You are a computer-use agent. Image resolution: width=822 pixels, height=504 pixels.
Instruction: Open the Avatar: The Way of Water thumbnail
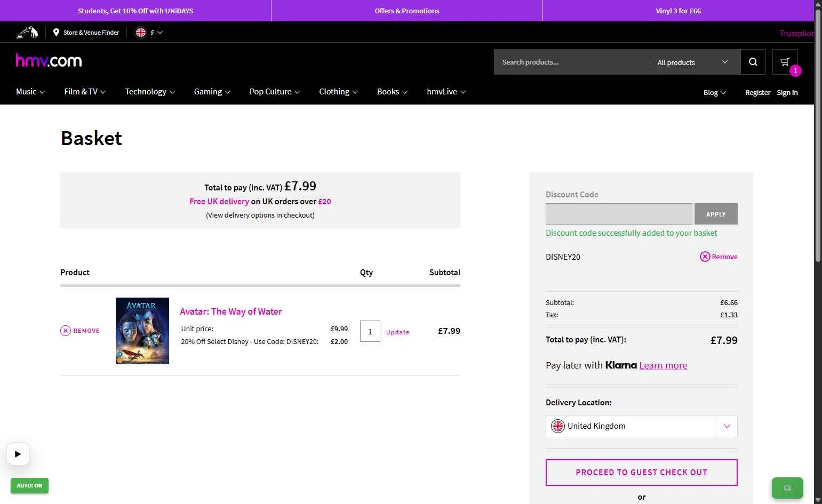[142, 331]
